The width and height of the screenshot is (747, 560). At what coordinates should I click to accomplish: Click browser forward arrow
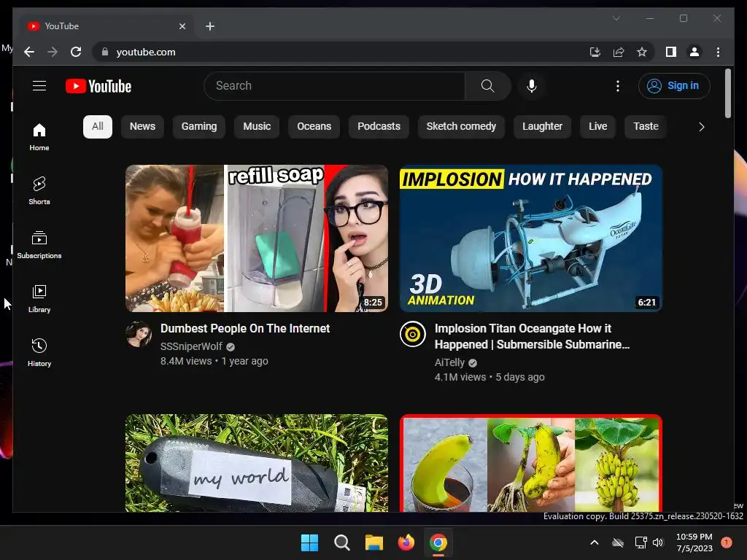(x=53, y=52)
